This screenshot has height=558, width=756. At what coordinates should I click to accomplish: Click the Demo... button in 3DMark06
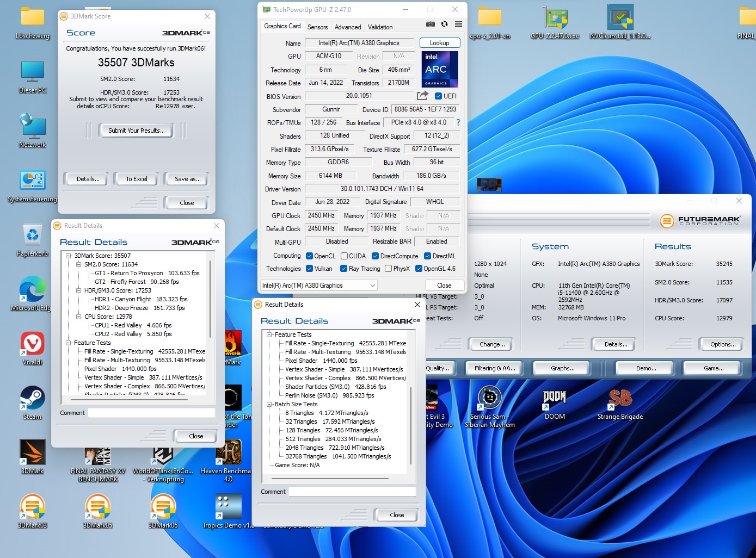(x=646, y=368)
